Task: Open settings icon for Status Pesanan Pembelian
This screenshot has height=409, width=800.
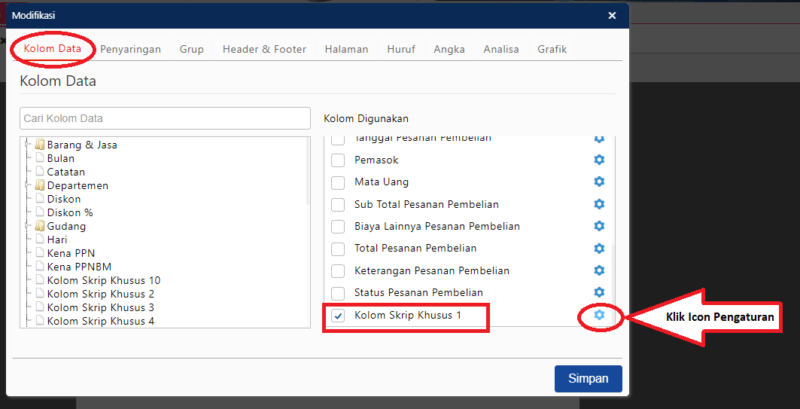Action: (599, 292)
